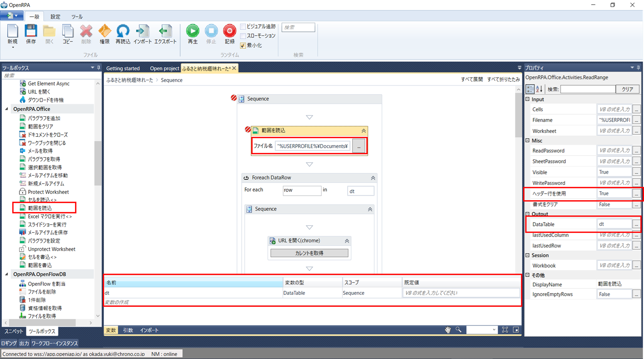Collapse the Foreach DataRow activity
The width and height of the screenshot is (644, 359).
click(373, 178)
